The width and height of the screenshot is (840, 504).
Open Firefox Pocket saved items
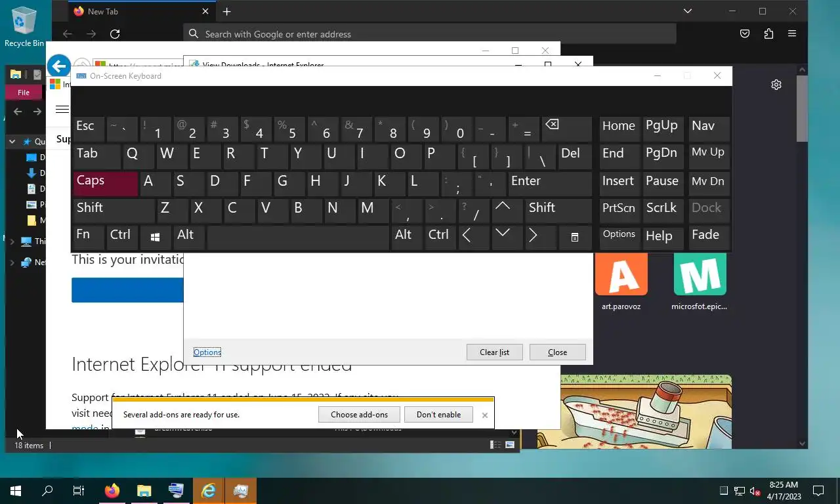pos(745,34)
